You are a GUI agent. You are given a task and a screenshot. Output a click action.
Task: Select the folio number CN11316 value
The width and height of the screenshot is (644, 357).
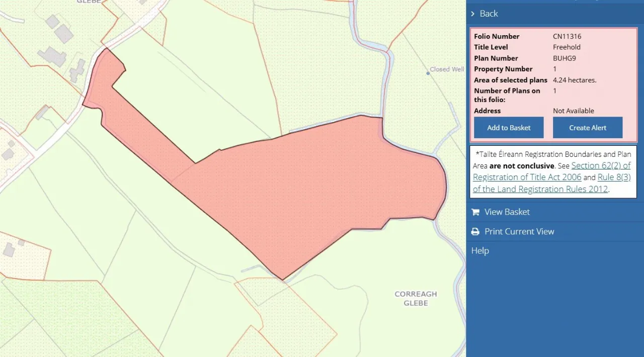[567, 36]
